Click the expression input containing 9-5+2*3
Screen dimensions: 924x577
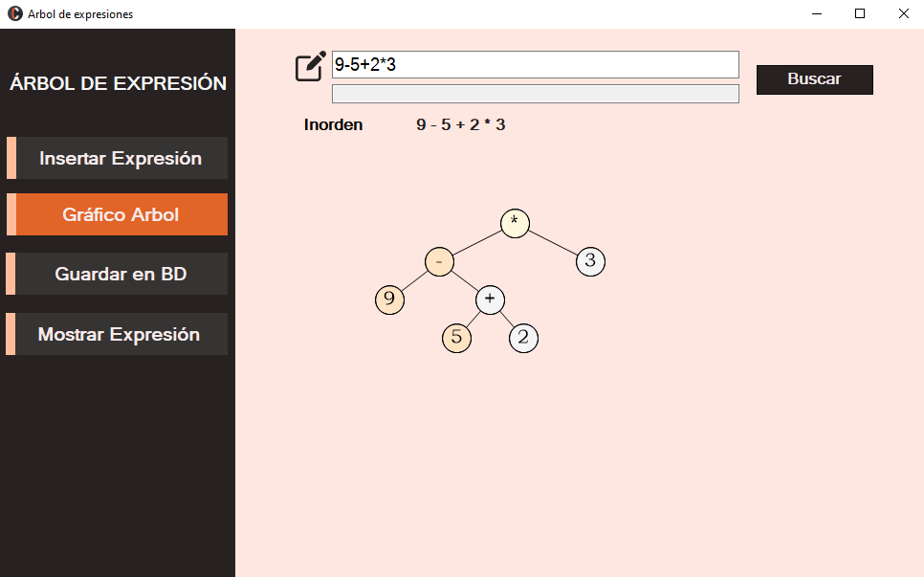pos(535,64)
